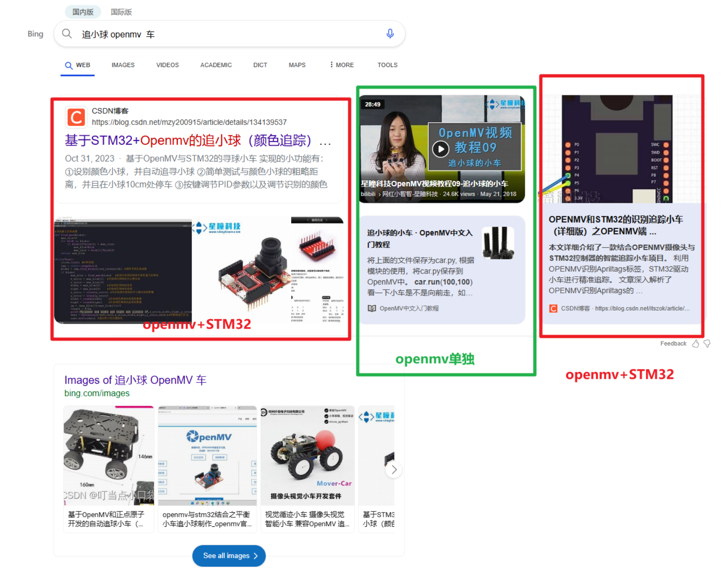Click the See all images button

[229, 556]
